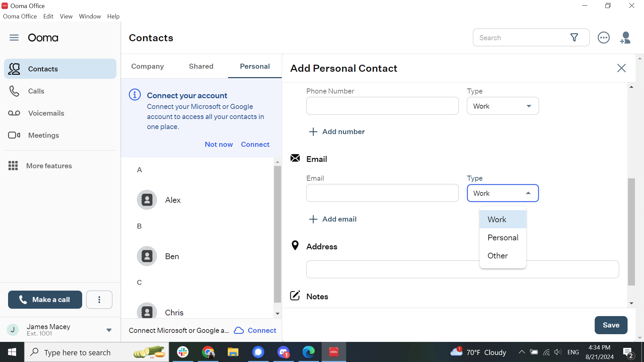The image size is (644, 362).
Task: Click the More features sidebar icon
Action: click(x=13, y=165)
